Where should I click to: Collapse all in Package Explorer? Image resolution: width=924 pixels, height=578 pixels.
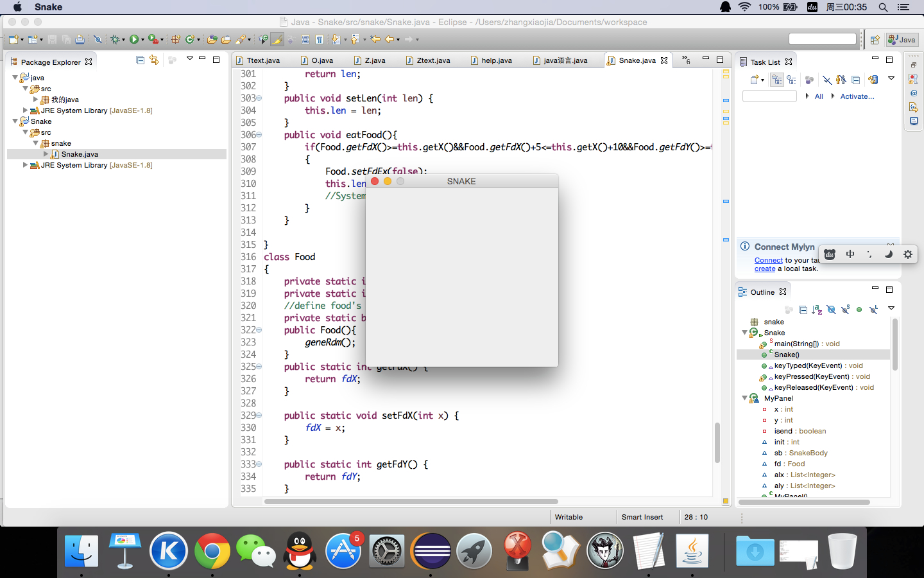141,60
